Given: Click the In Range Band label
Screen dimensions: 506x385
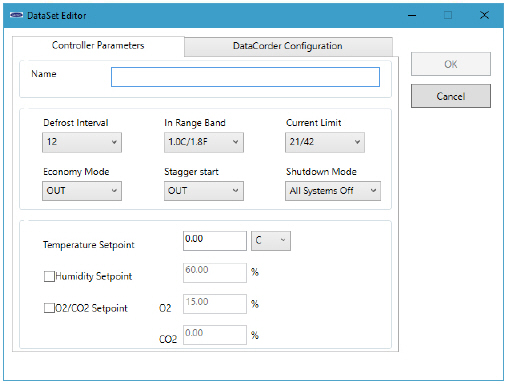Looking at the screenshot, I should (195, 123).
